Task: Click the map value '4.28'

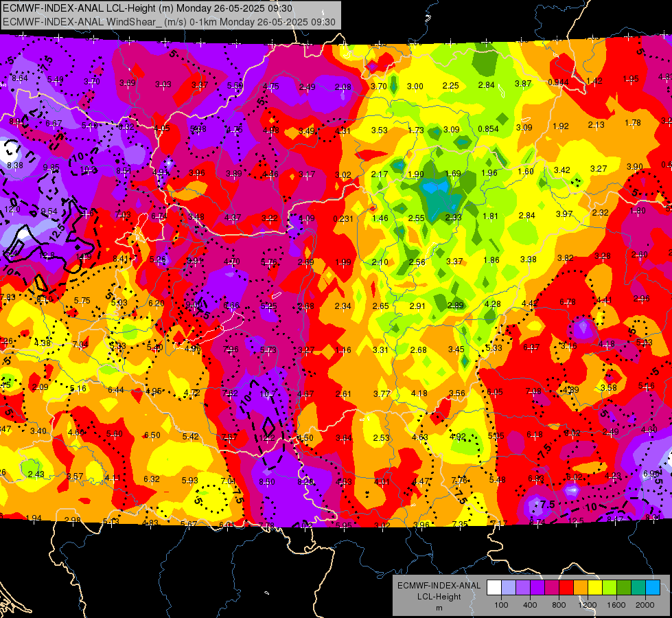Action: click(x=492, y=304)
